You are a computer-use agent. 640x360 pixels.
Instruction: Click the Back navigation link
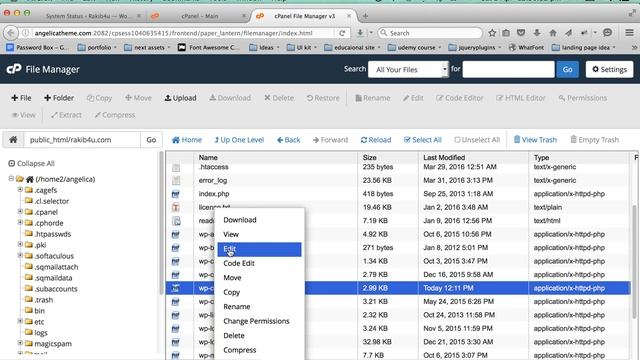(289, 140)
